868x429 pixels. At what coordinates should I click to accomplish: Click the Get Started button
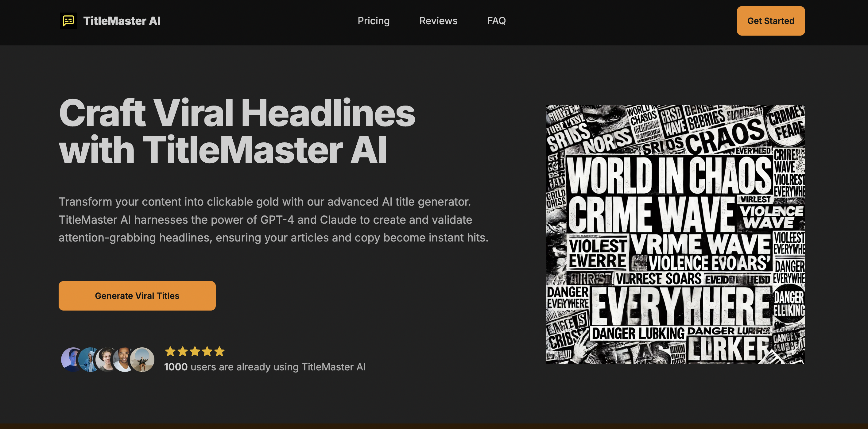coord(771,21)
